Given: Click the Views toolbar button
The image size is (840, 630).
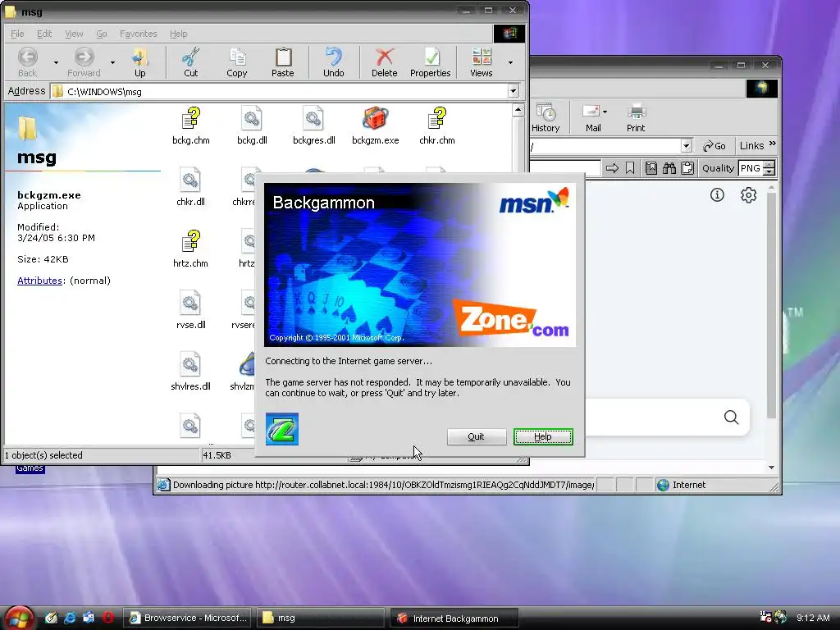Looking at the screenshot, I should click(481, 62).
